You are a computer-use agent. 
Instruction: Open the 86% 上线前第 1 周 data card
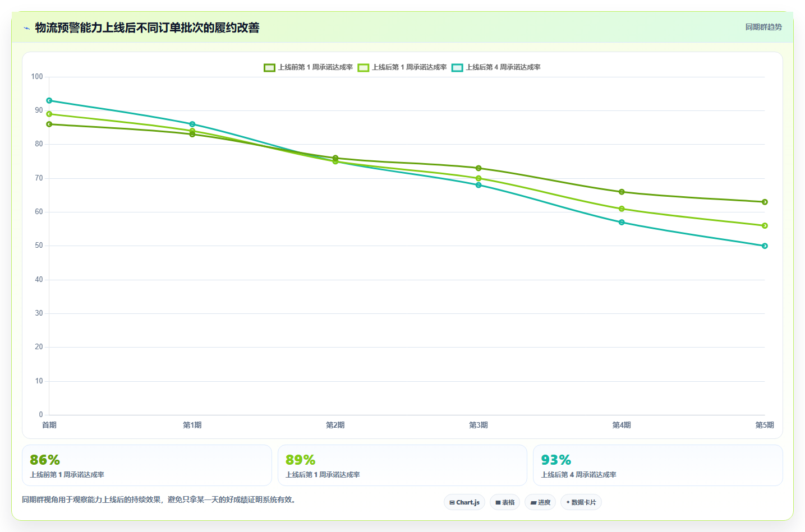(147, 465)
